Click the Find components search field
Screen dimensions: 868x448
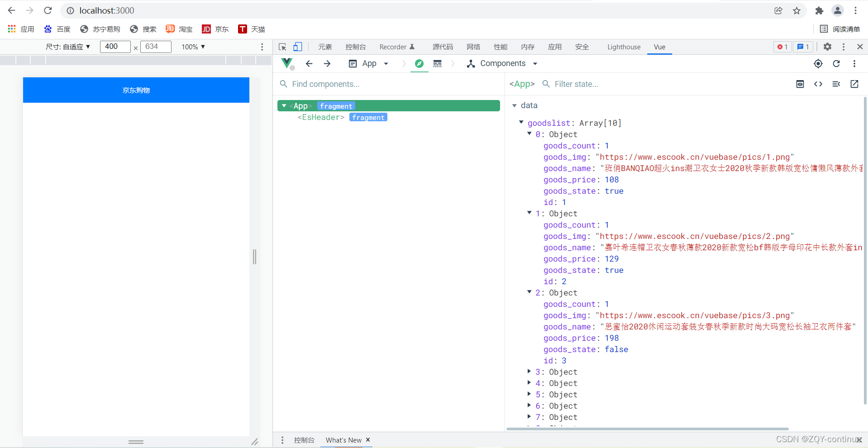click(389, 84)
